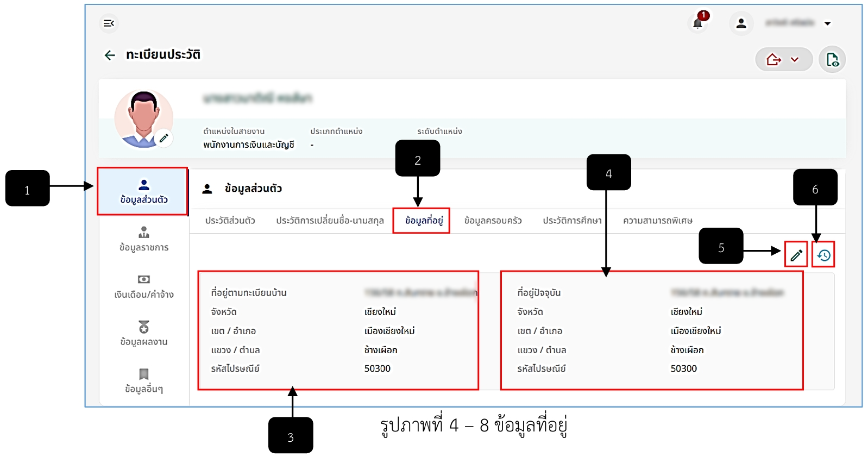This screenshot has height=457, width=868.
Task: Click the document settings icon button
Action: [x=832, y=59]
